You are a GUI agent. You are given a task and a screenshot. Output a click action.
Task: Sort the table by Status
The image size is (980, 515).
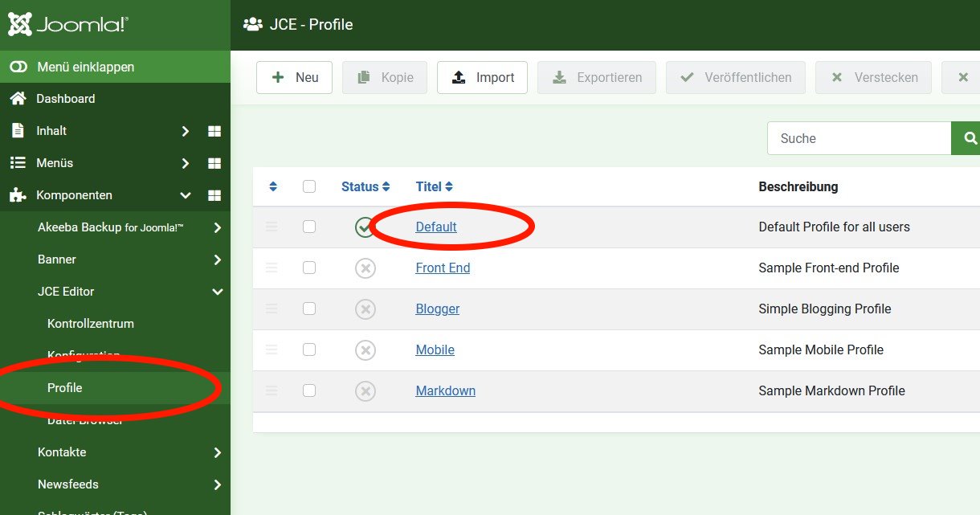tap(365, 186)
